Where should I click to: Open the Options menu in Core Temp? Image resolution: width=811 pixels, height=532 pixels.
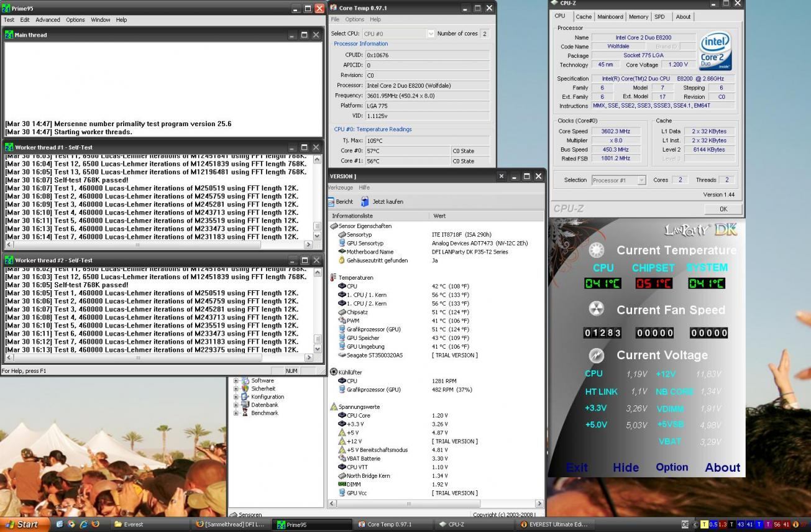354,19
